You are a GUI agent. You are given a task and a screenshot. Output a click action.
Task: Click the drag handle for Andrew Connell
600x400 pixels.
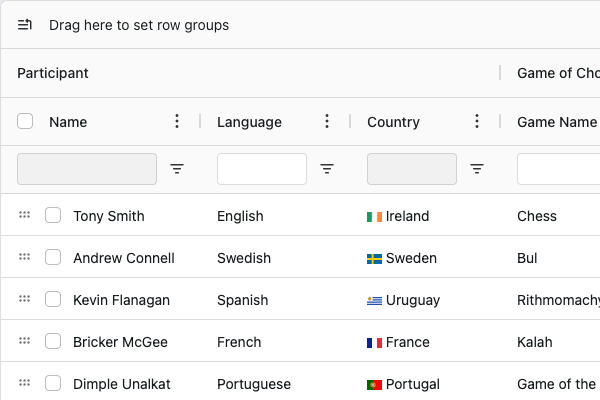tap(25, 258)
